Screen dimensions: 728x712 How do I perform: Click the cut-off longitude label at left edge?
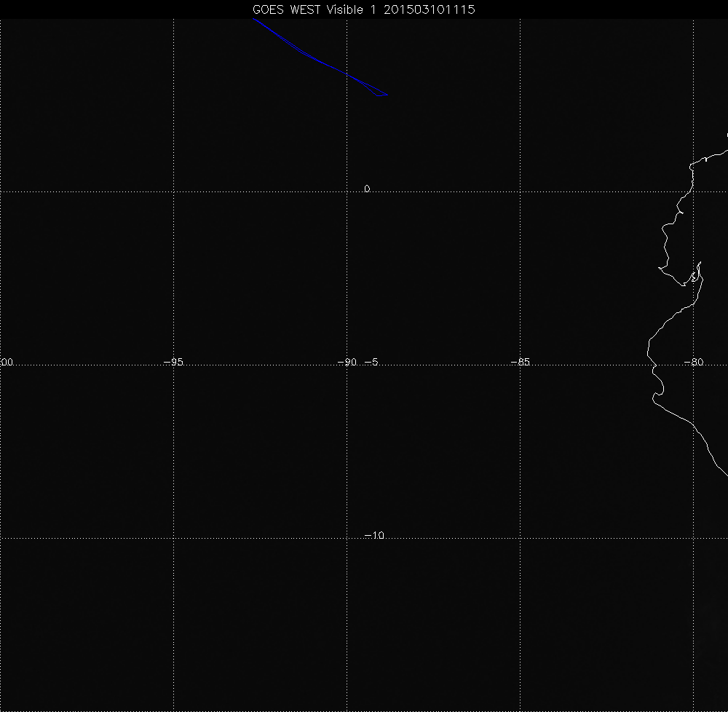click(x=7, y=363)
